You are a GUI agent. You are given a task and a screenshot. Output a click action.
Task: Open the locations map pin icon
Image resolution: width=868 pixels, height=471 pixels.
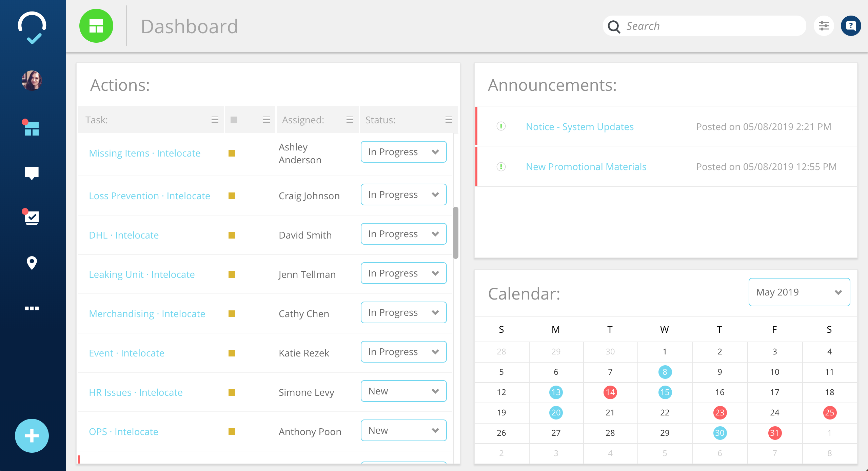[x=32, y=263]
